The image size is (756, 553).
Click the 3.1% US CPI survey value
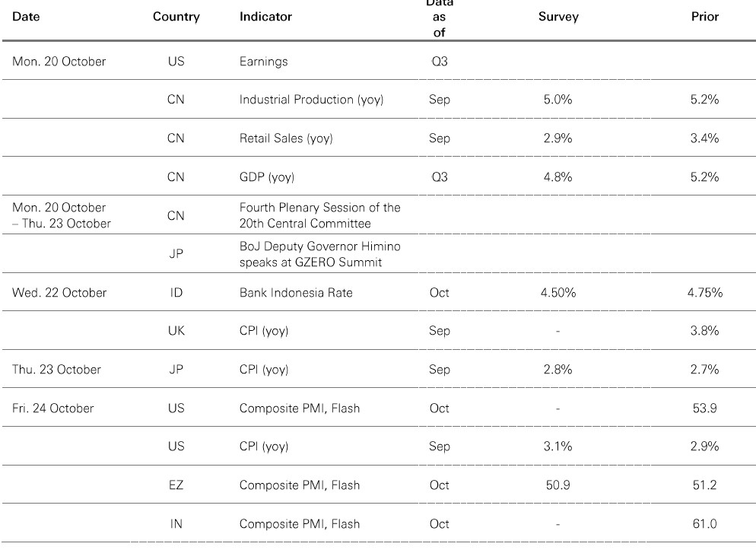pos(557,447)
